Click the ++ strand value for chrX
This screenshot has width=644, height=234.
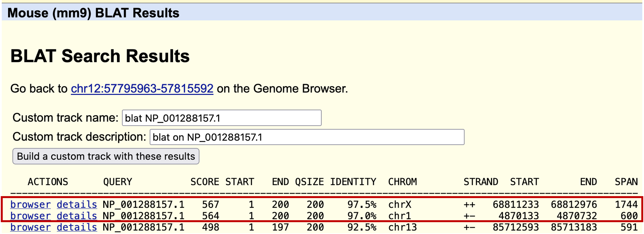pyautogui.click(x=469, y=204)
